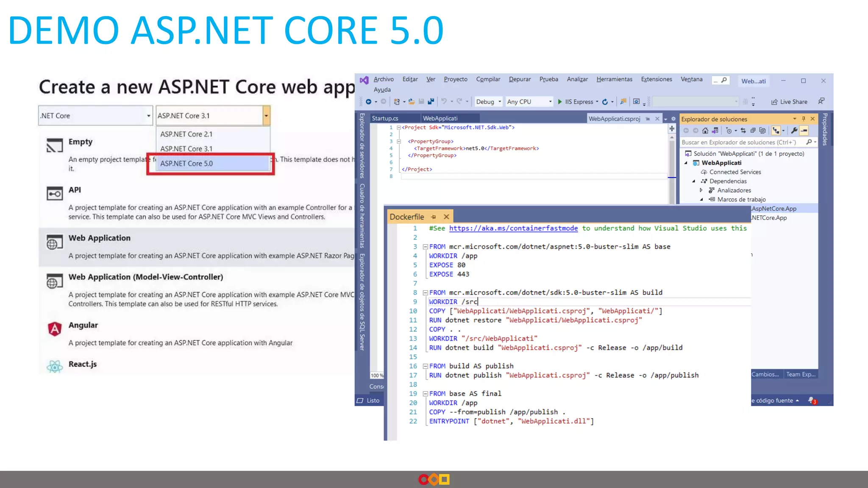Click the Home icon in Solution Explorer
The width and height of the screenshot is (868, 488).
[x=705, y=130]
